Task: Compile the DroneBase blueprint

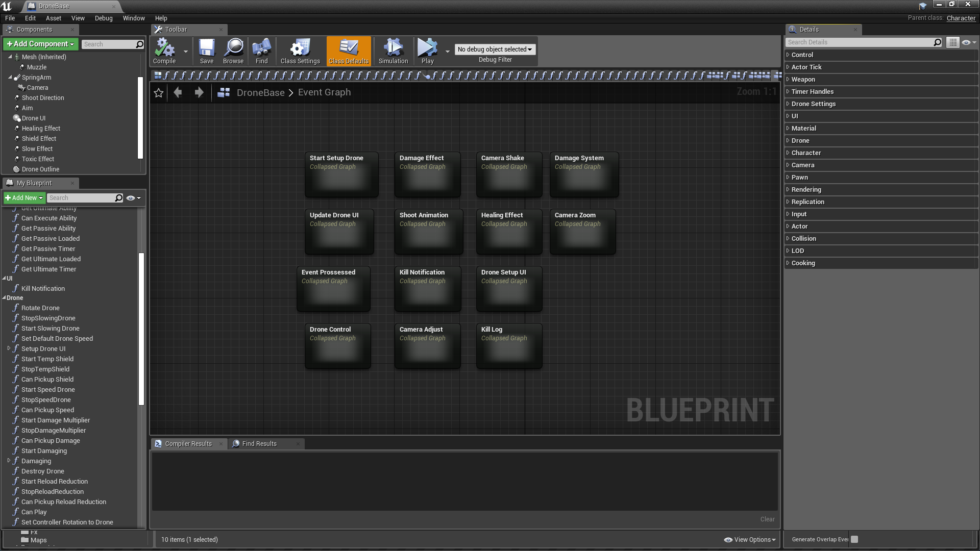Action: 164,51
